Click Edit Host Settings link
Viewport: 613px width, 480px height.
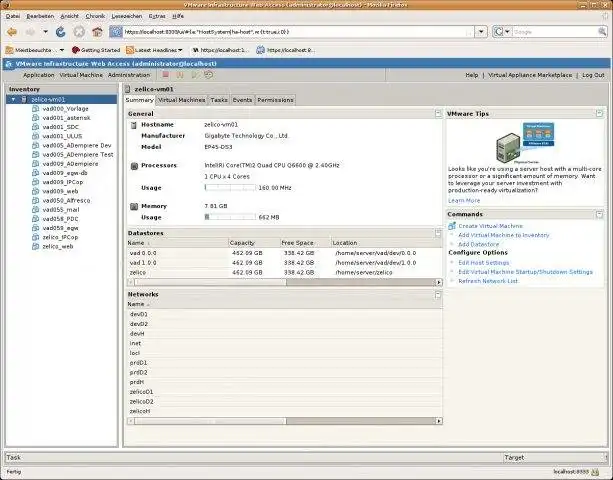[x=484, y=263]
